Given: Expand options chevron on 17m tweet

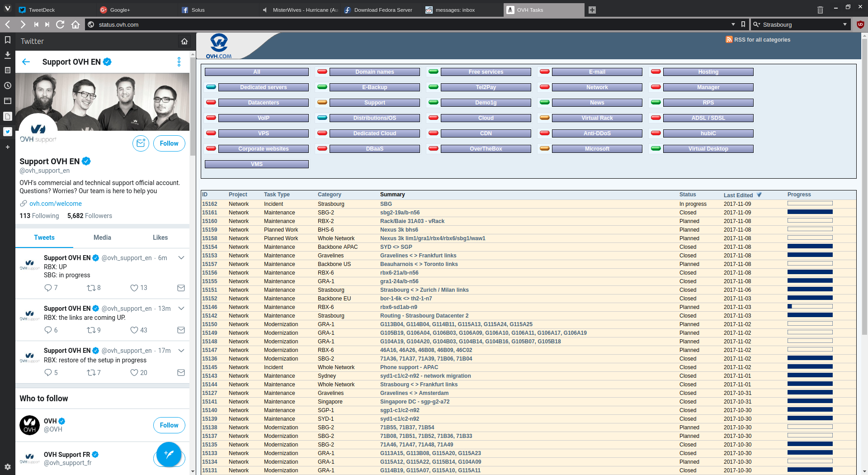Looking at the screenshot, I should coord(181,351).
